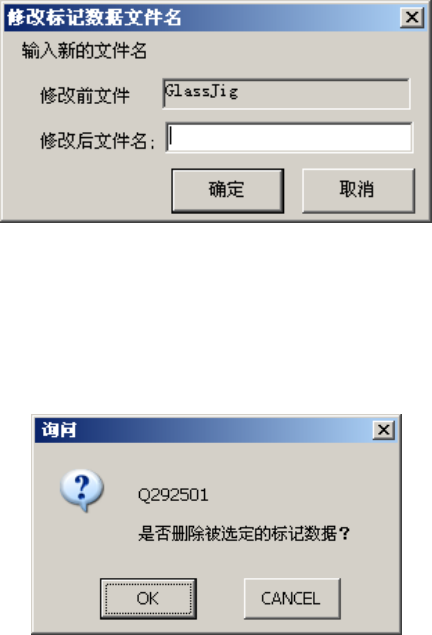Screen dimensions: 432x635
Task: Focus the 修改后文件名 text box
Action: click(289, 138)
